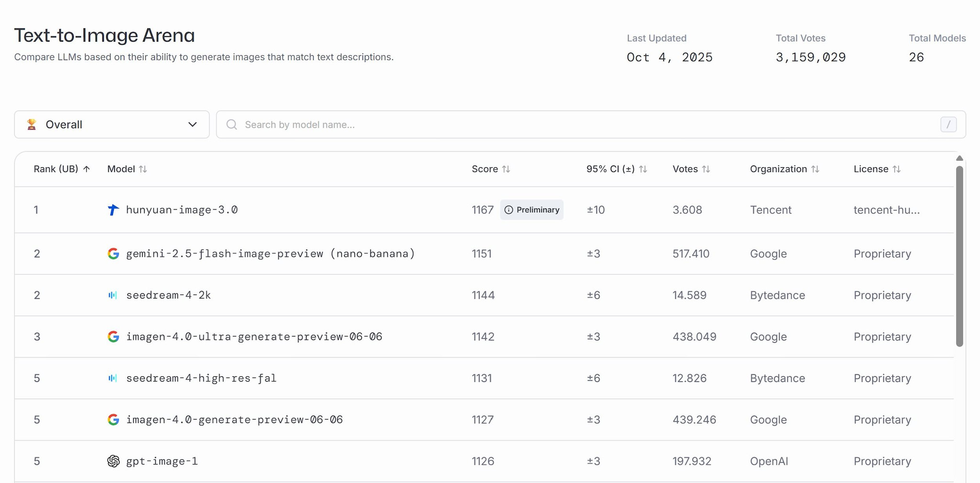Open imagen-4.0-ultra-generate-preview-06-06 model link
Viewport: 980px width, 483px height.
point(254,337)
